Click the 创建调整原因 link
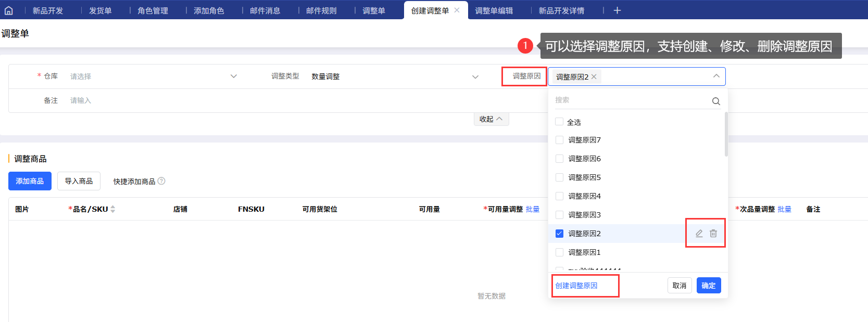 576,286
